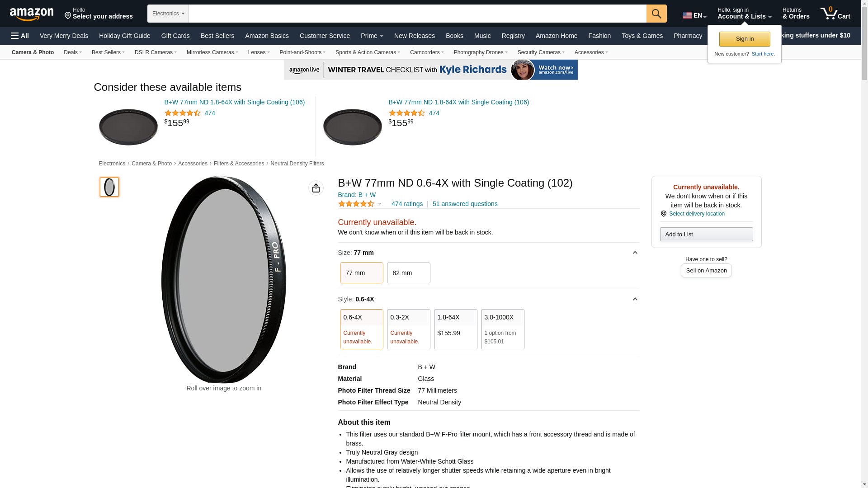This screenshot has height=488, width=868.
Task: Collapse the Size section chevron
Action: click(635, 253)
